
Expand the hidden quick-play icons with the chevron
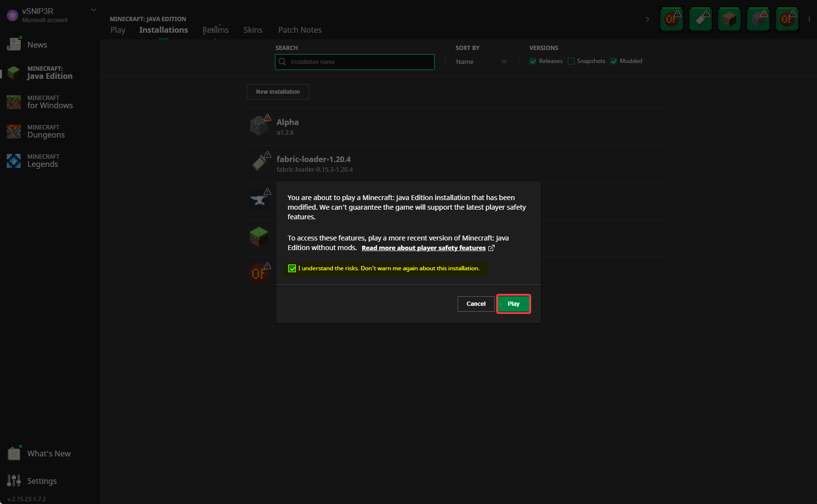click(x=648, y=19)
